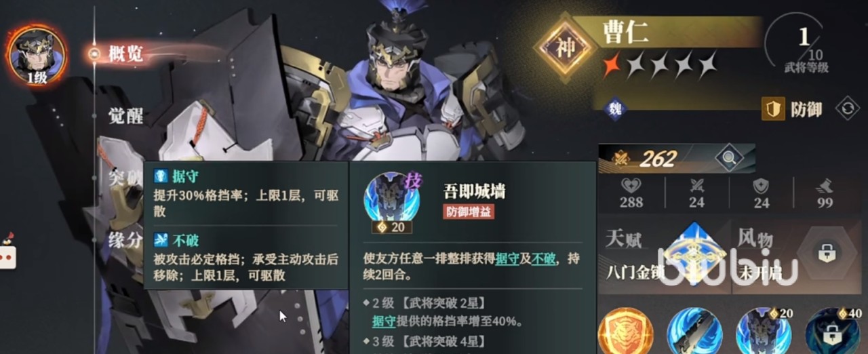The image size is (868, 354).
Task: Toggle the role swap arrows next to 防御
Action: 847,109
